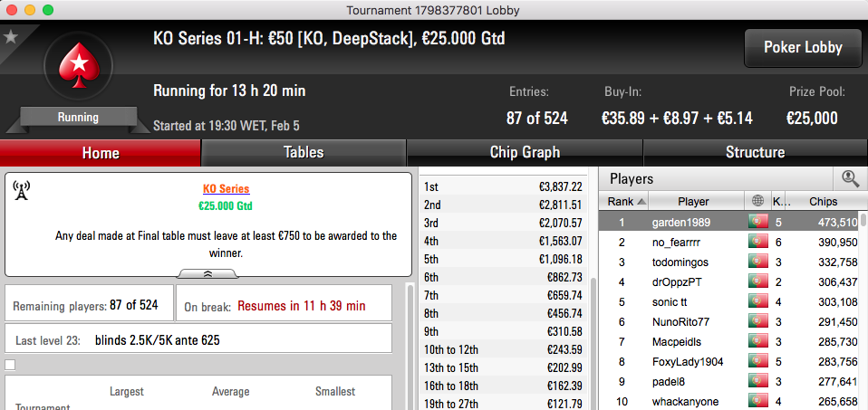Click the home panel scrollbar

pyautogui.click(x=410, y=346)
